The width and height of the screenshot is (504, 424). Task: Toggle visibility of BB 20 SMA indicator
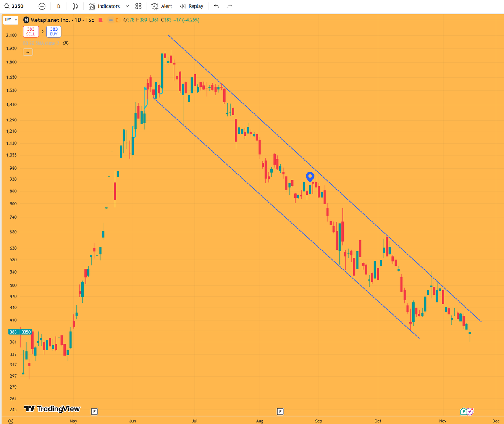[66, 43]
